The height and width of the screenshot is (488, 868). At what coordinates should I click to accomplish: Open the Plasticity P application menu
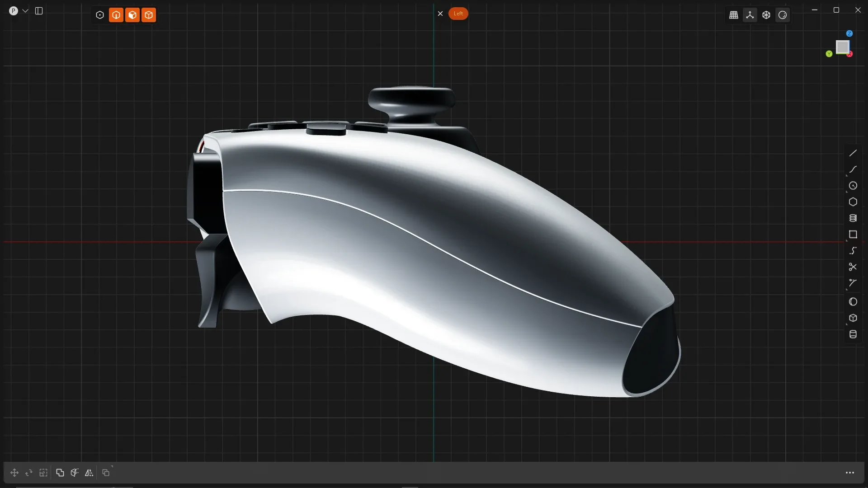click(x=14, y=11)
